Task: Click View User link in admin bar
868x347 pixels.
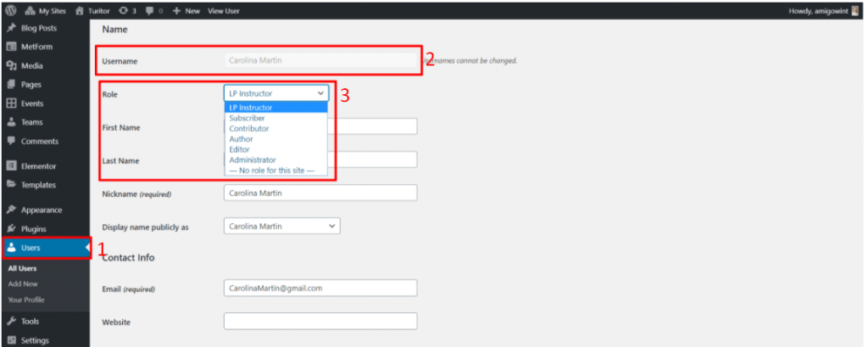Action: 224,11
